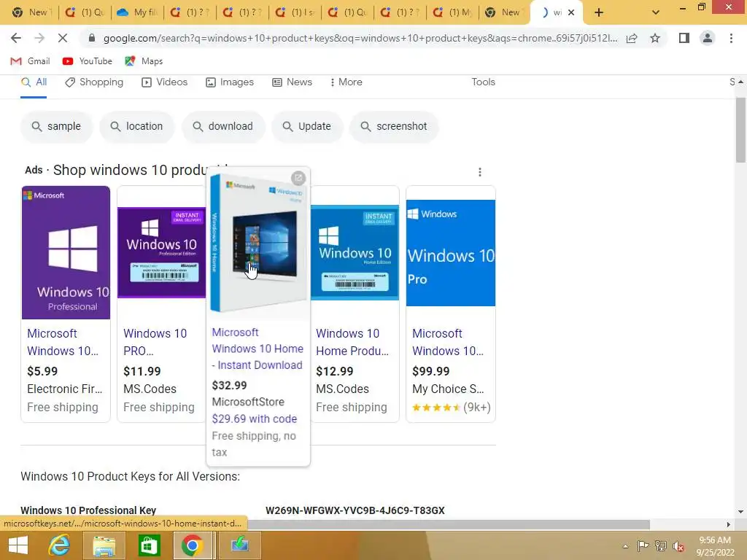The image size is (747, 560).
Task: Click the lock site-info icon
Action: (x=92, y=38)
